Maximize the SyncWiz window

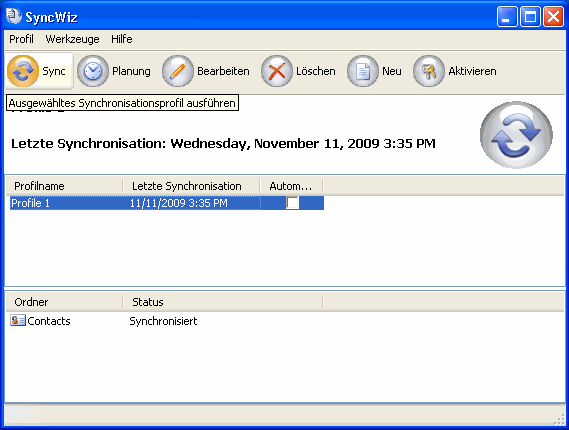(x=530, y=17)
